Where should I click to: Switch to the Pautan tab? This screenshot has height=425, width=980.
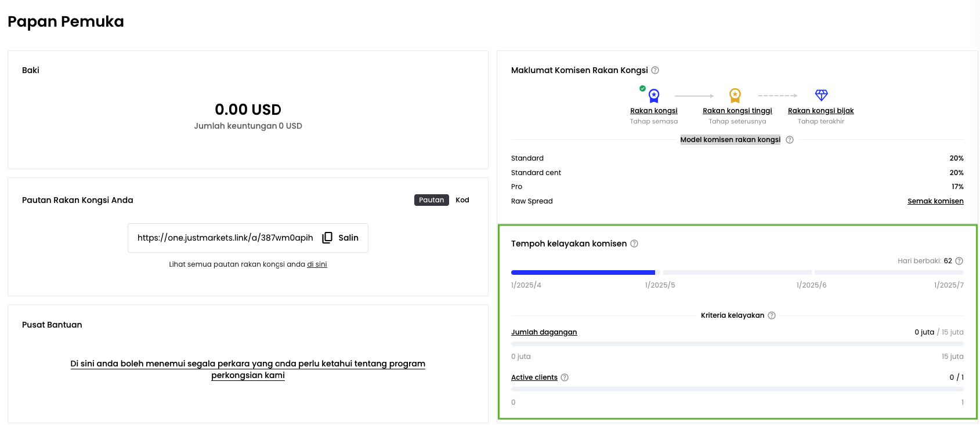(431, 200)
